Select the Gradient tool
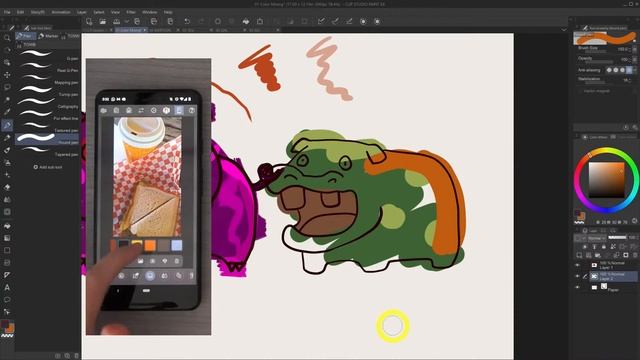 point(7,238)
